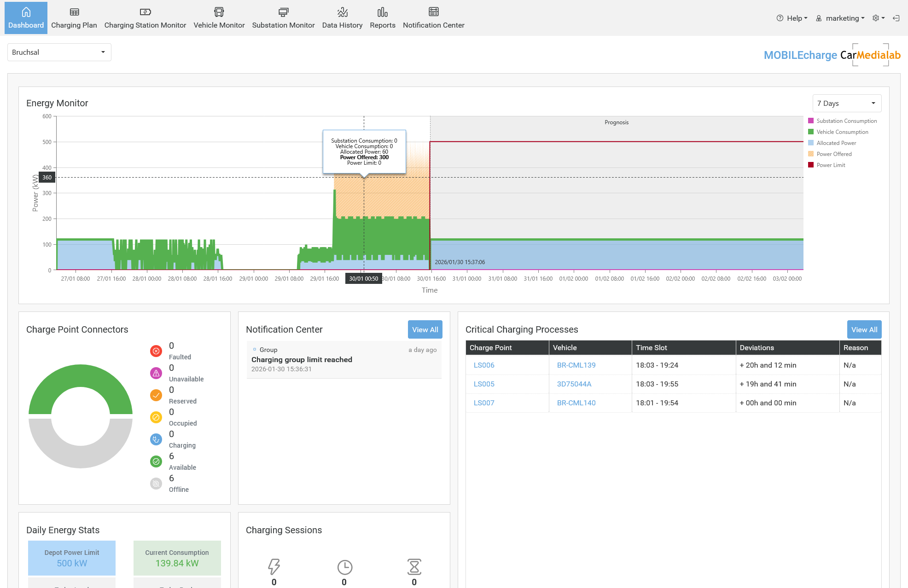Switch to the Dashboard tab
The image size is (908, 588).
coord(26,17)
